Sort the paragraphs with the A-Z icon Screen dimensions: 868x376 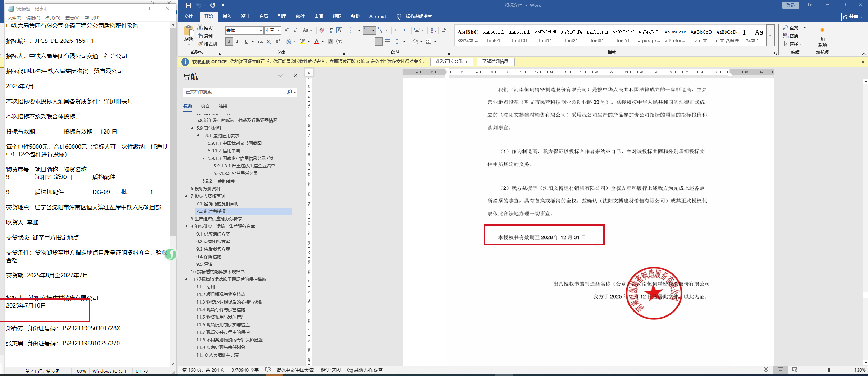pyautogui.click(x=433, y=31)
